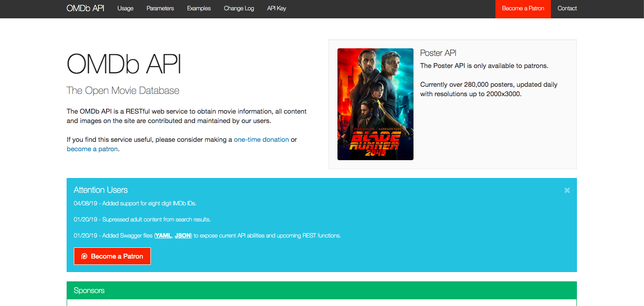Open the Examples nav link
The height and width of the screenshot is (306, 644).
pos(199,8)
